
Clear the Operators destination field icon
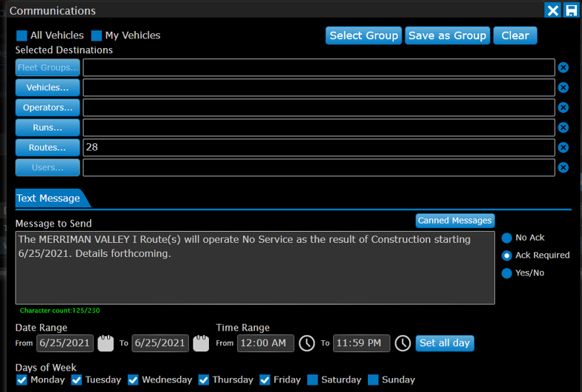[563, 108]
